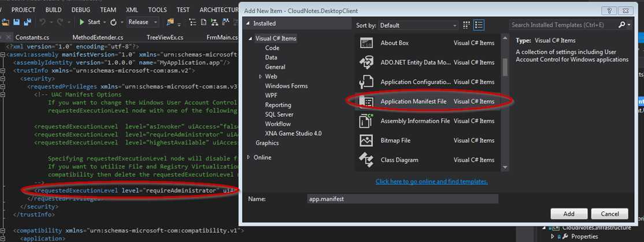Open the Start button dropdown arrow
Image resolution: width=644 pixels, height=242 pixels.
point(104,22)
